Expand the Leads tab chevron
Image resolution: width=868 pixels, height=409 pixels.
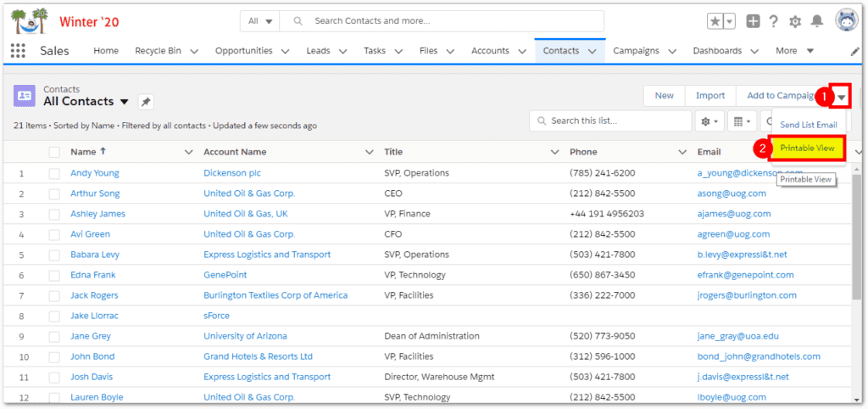pos(342,51)
